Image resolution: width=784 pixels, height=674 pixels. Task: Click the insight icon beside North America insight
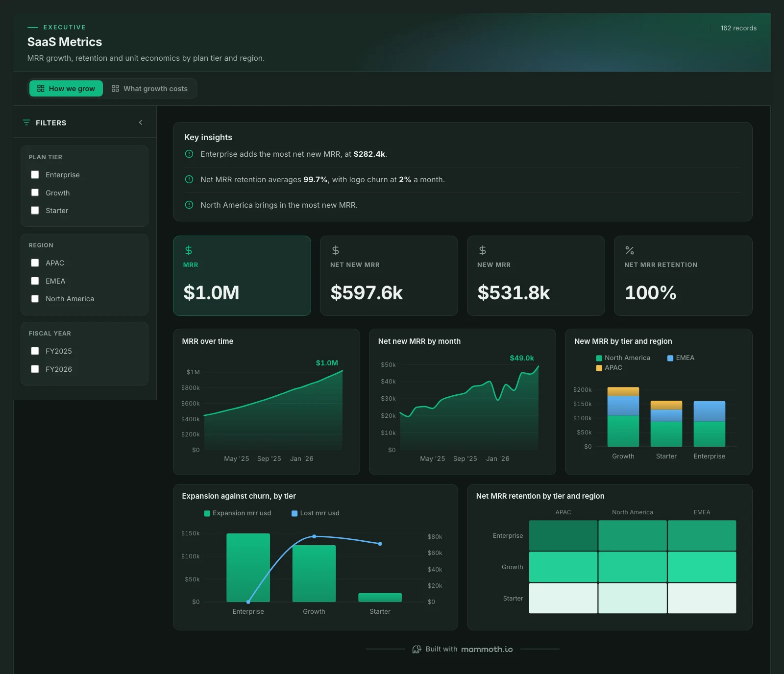[x=189, y=205]
